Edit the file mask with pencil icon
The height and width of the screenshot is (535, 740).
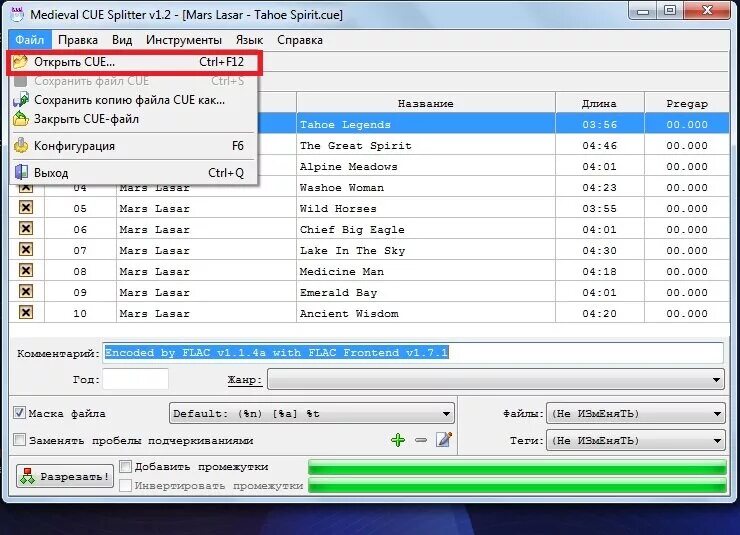[x=444, y=439]
